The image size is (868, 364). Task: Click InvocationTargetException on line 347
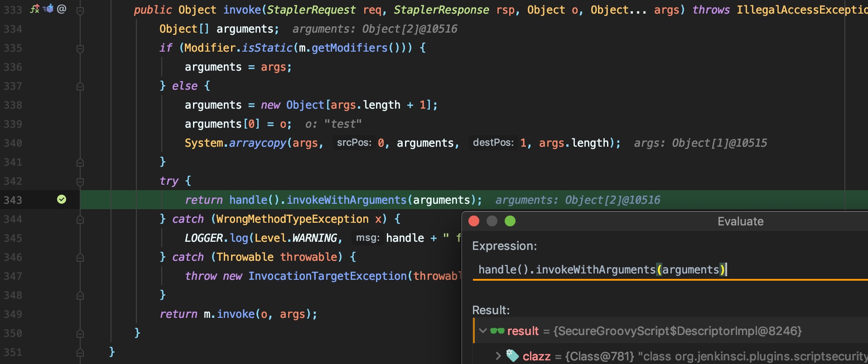(328, 276)
